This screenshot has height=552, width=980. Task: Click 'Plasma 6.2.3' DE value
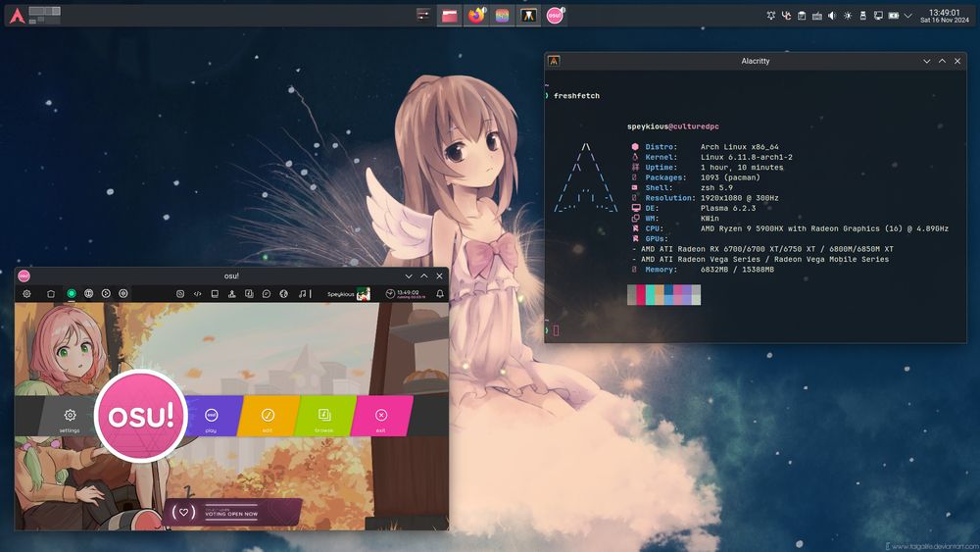[x=728, y=208]
